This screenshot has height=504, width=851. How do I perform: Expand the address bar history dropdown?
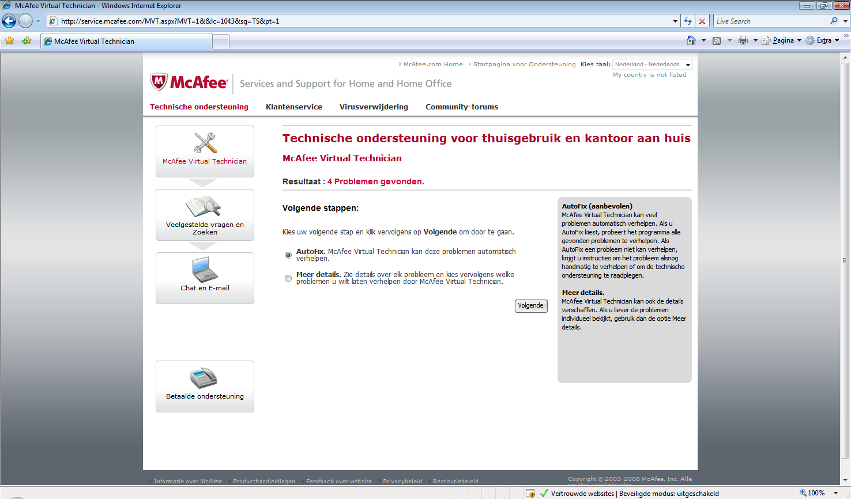point(675,21)
